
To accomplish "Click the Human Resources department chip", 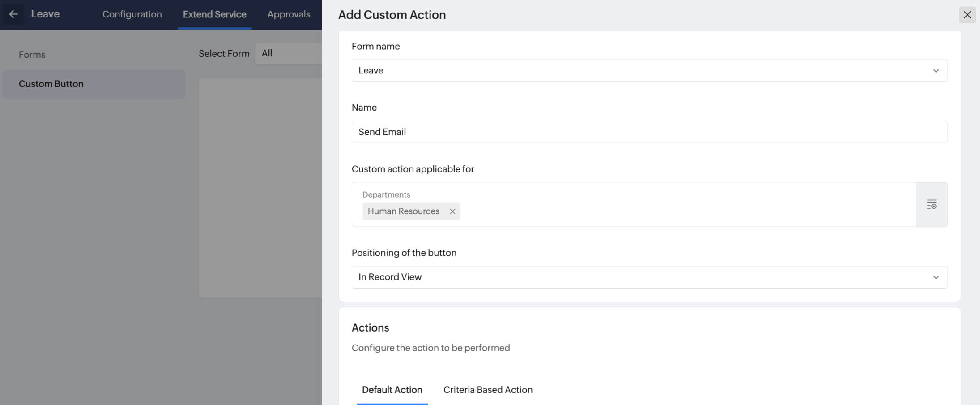I will pyautogui.click(x=403, y=211).
